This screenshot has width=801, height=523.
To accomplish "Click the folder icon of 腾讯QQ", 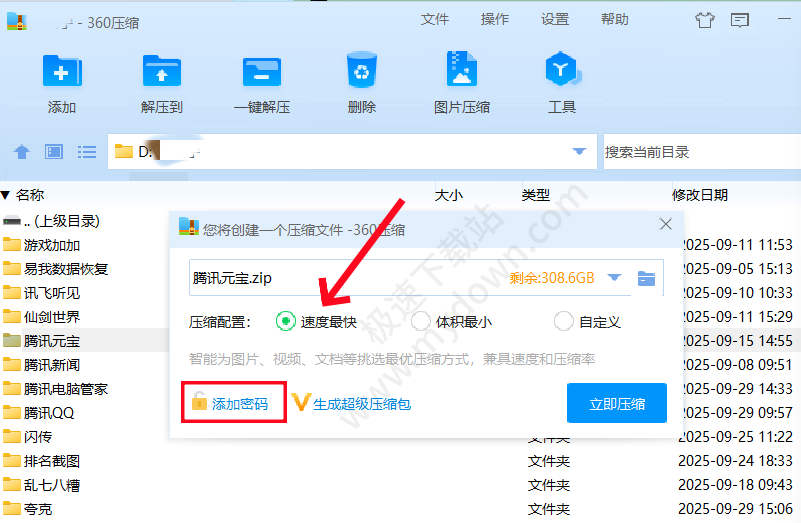I will click(x=11, y=412).
